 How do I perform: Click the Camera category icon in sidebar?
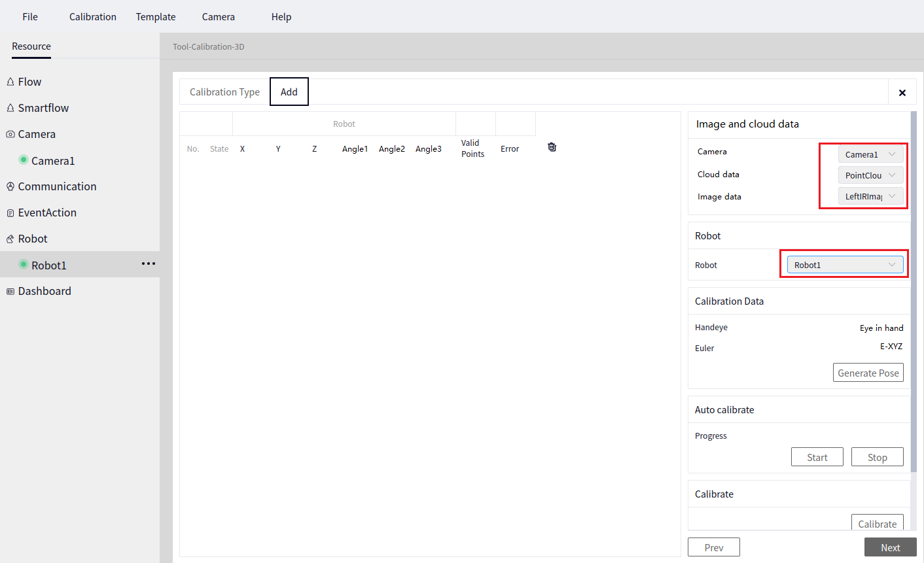(x=10, y=134)
